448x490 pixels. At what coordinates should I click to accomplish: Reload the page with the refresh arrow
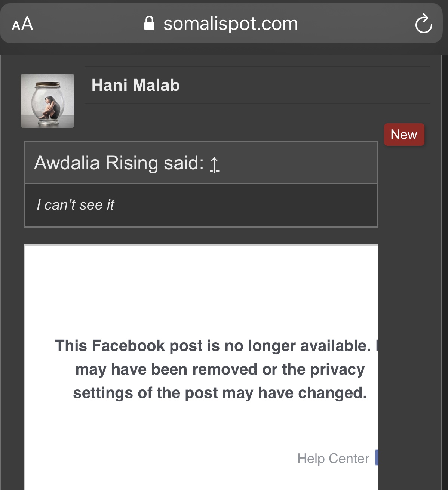pyautogui.click(x=423, y=24)
